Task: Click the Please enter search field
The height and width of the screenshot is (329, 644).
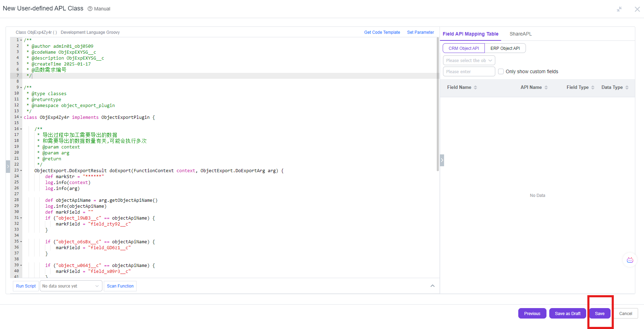Action: (x=469, y=71)
